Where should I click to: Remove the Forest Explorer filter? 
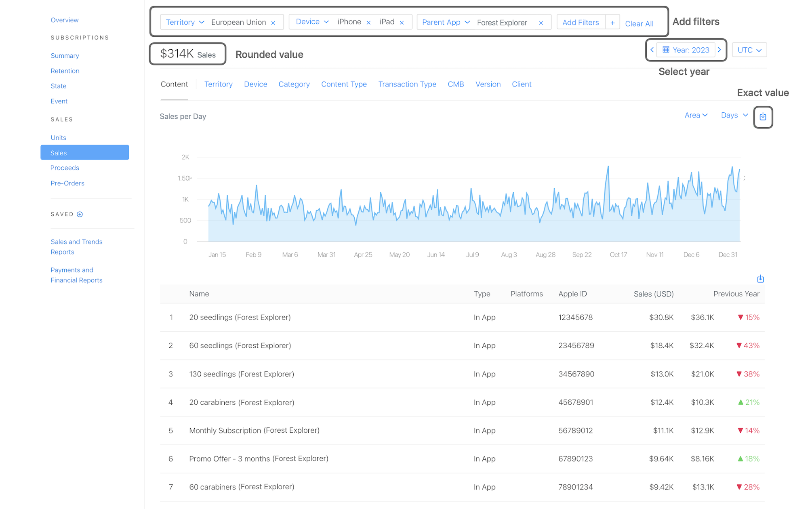[x=541, y=23]
